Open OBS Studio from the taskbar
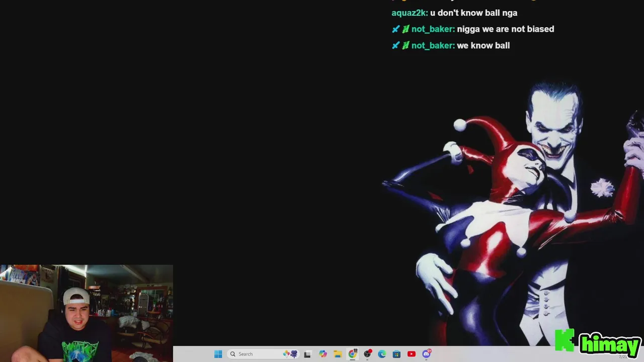644x362 pixels. click(367, 354)
